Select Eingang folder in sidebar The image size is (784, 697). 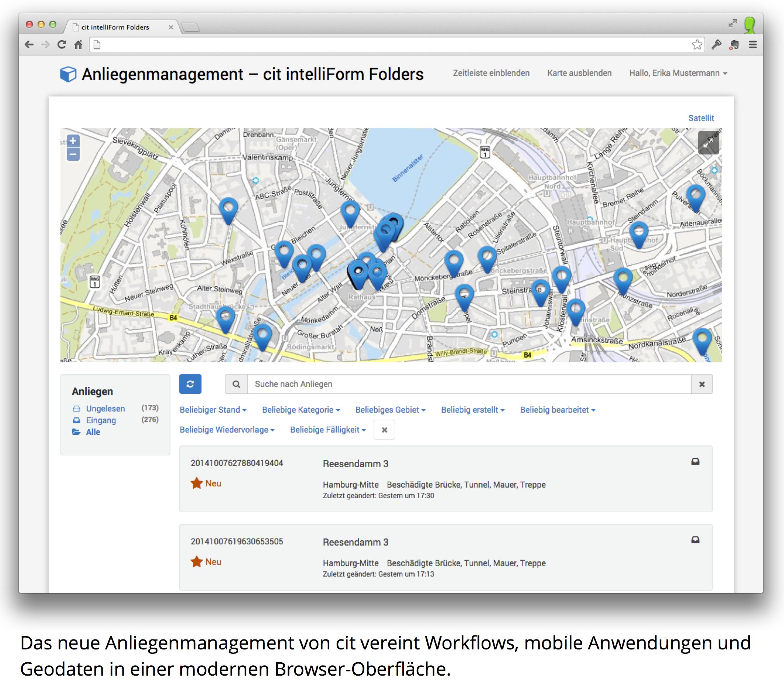tap(101, 420)
